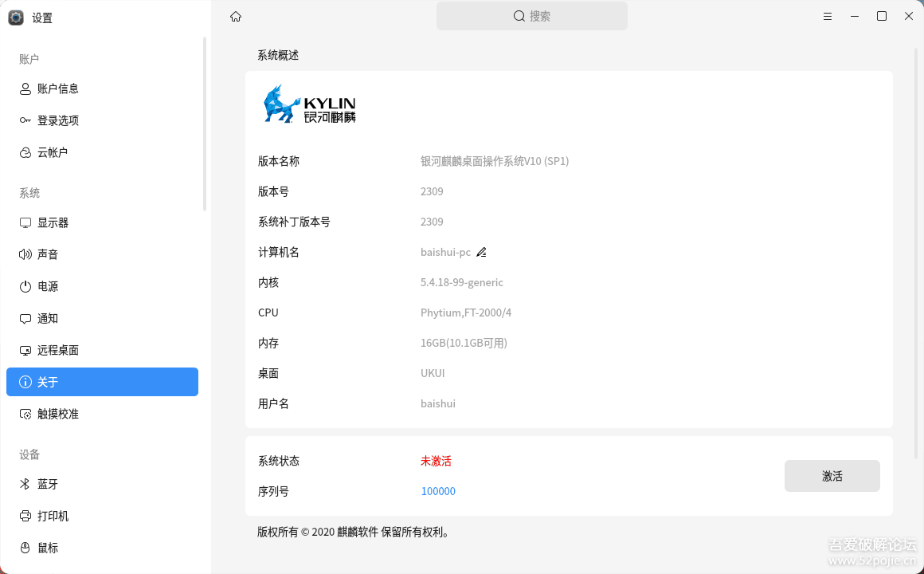Open 显示器 settings
This screenshot has width=924, height=574.
[x=103, y=223]
